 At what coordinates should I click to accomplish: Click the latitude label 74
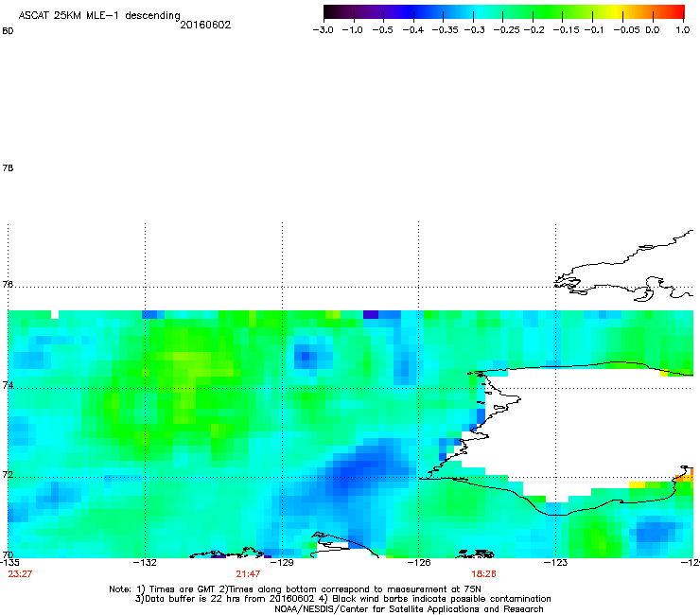tap(8, 385)
